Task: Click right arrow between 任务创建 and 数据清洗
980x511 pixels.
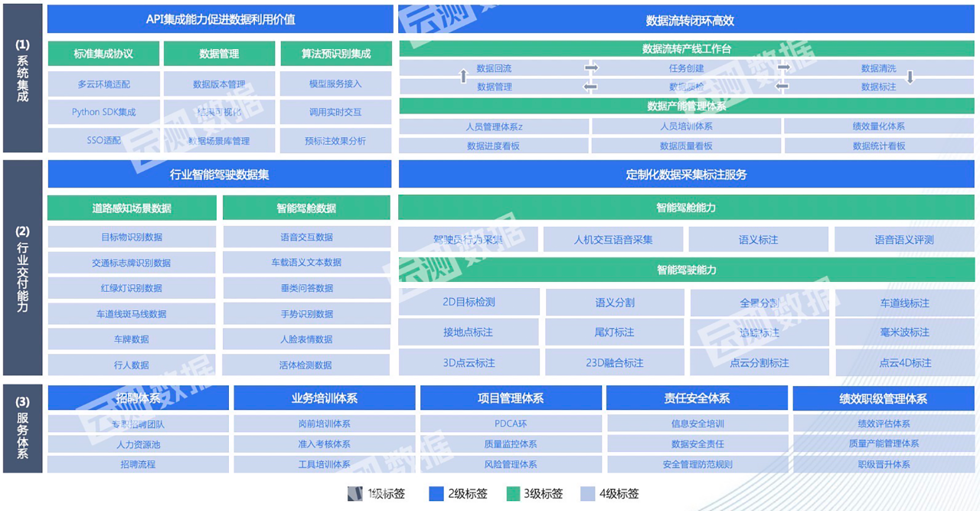Action: [x=783, y=68]
